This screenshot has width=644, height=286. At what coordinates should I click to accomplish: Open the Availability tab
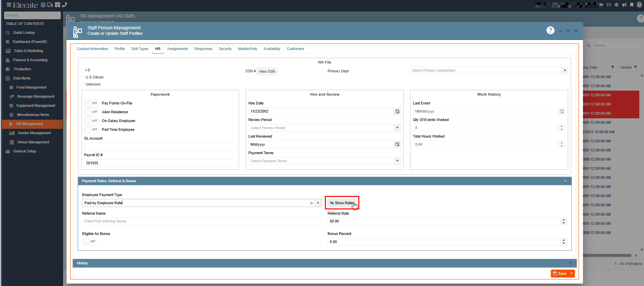[x=272, y=49]
